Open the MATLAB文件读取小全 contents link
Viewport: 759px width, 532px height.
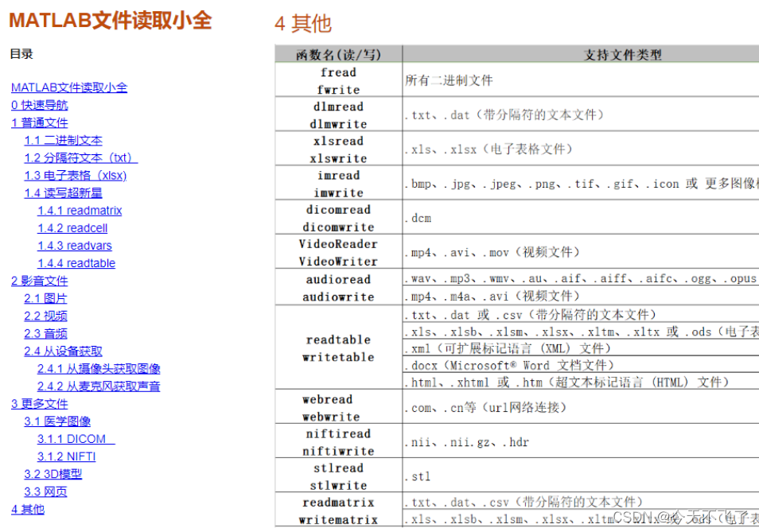point(69,87)
